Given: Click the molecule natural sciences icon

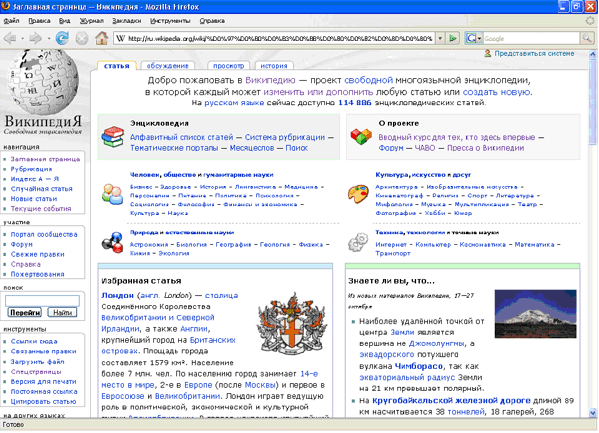Looking at the screenshot, I should (x=112, y=242).
